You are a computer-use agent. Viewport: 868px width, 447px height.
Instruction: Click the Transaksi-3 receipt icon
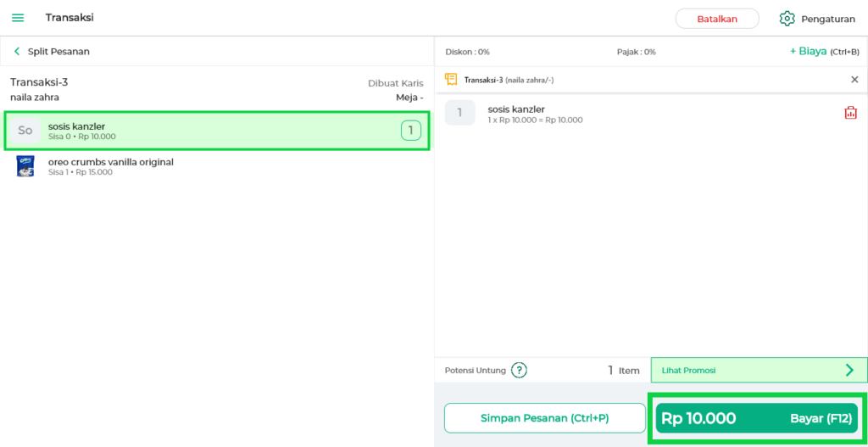451,80
